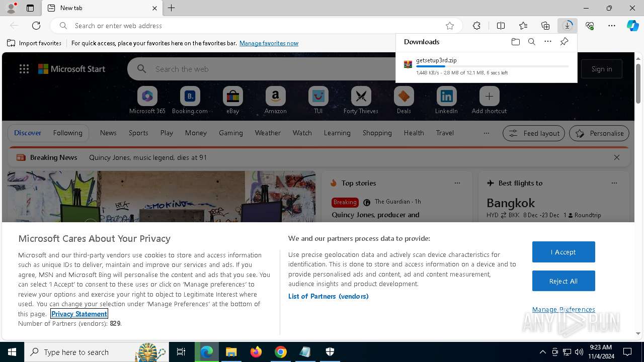
Task: Refresh the current page
Action: click(36, 26)
